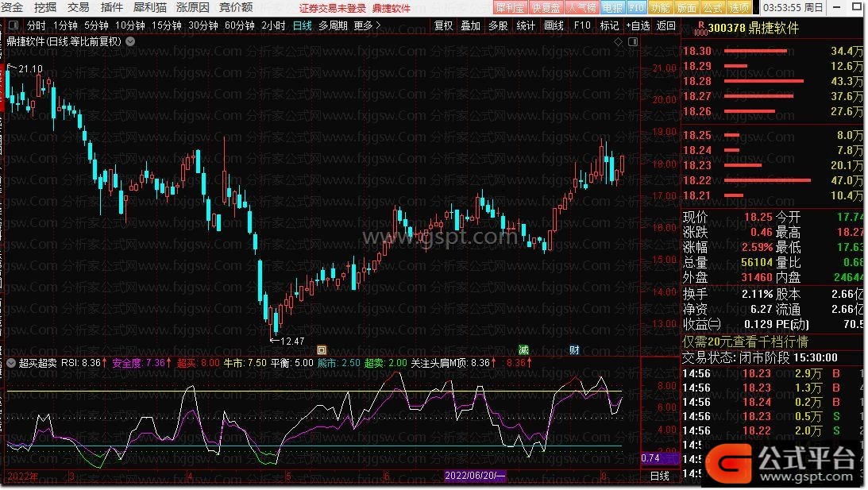Select the sell order price 18.26 row

[773, 111]
